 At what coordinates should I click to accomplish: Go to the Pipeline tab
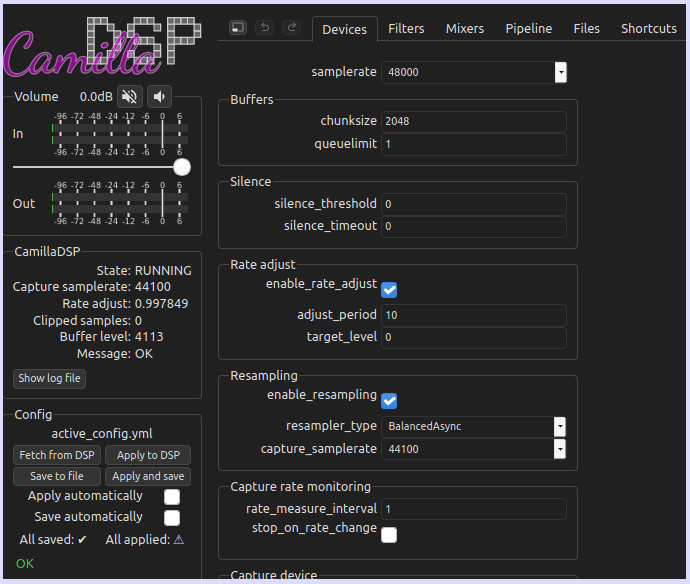(x=529, y=29)
